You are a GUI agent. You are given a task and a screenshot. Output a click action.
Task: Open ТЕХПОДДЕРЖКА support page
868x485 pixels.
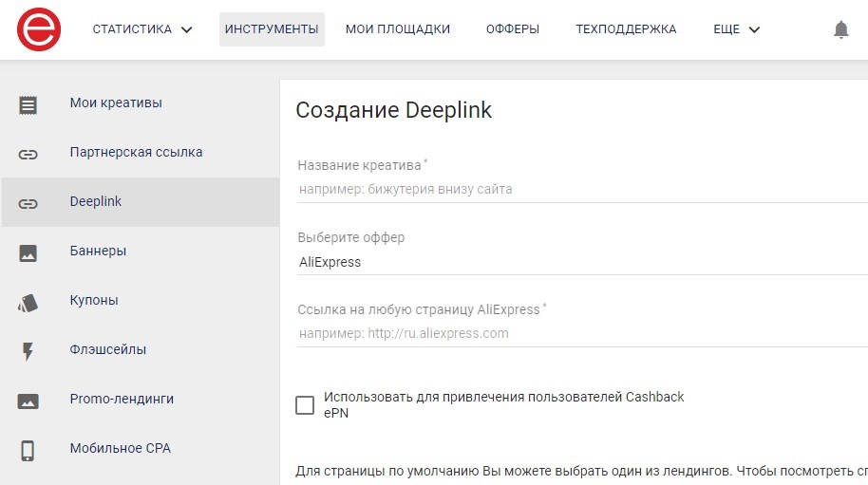coord(626,29)
